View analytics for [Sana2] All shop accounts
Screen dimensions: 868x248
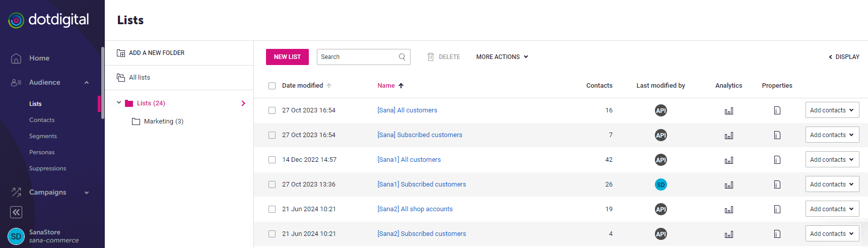click(729, 210)
